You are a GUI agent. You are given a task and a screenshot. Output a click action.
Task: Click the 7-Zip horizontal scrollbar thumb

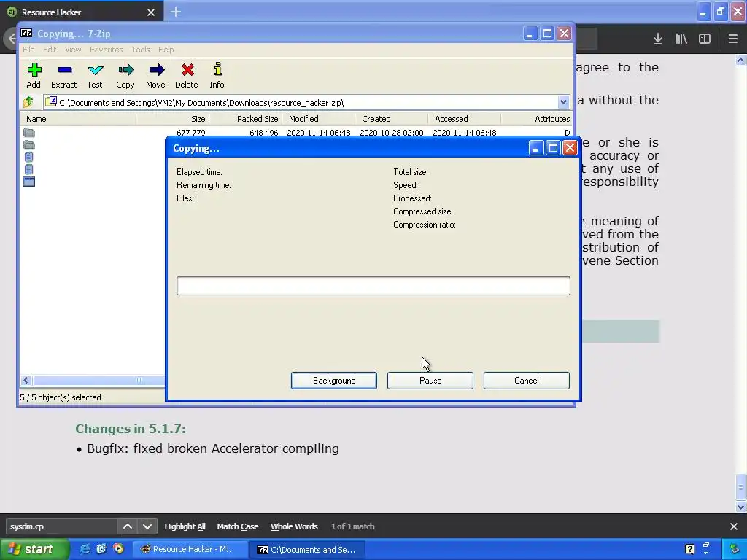[x=98, y=380]
